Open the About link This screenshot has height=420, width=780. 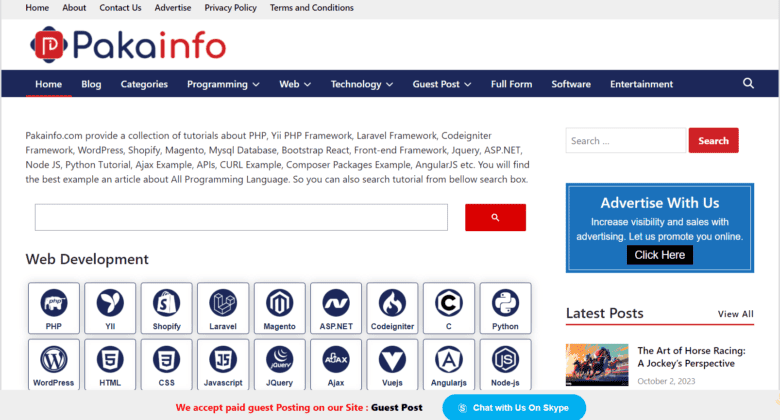[74, 7]
